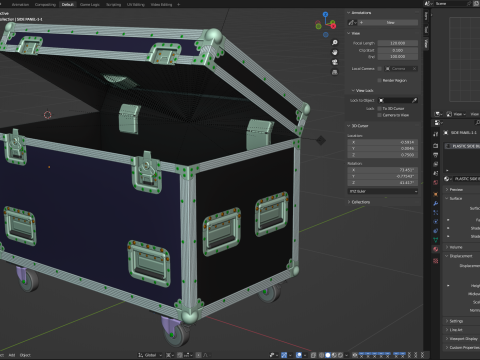Adjust the Focal Length value field

[398, 43]
